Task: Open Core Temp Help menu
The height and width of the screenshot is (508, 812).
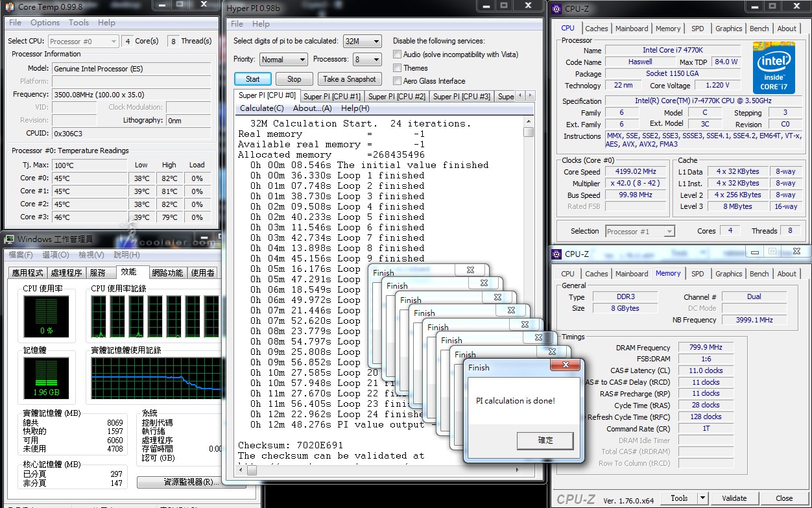Action: click(x=106, y=22)
